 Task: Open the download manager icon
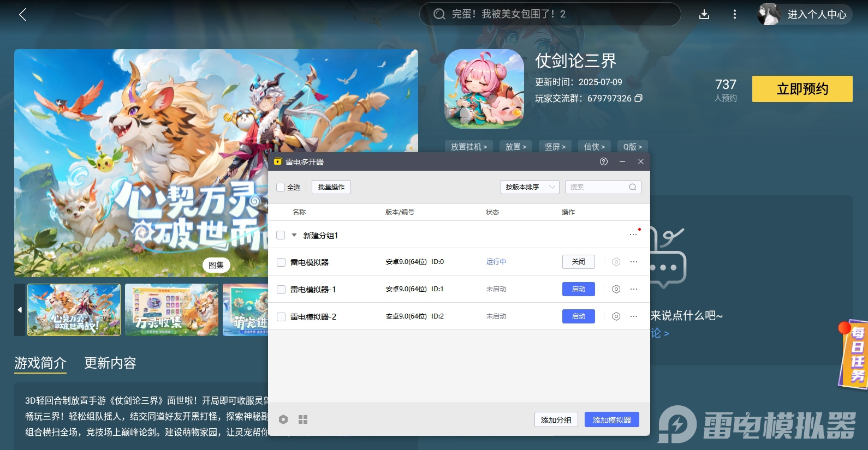704,15
